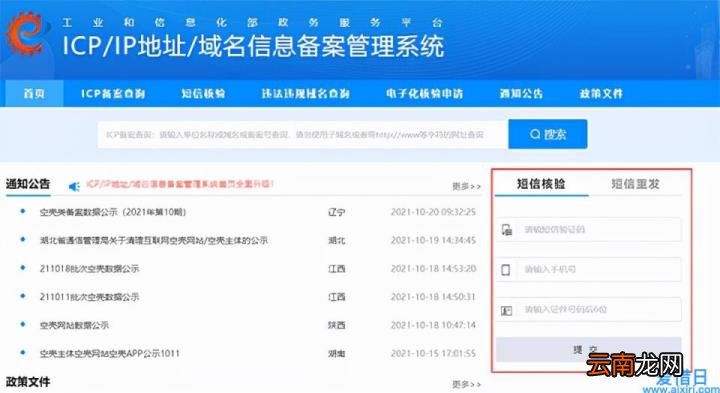Click 更多>> link beside 政策文件
Screen dimensions: 720x393
tap(467, 384)
